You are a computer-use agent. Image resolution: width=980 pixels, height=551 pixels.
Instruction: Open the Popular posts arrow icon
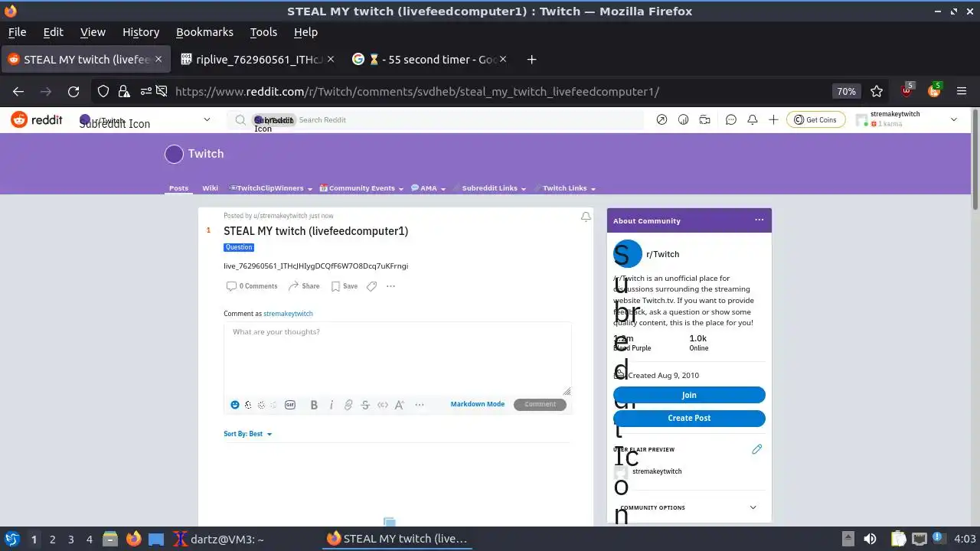pyautogui.click(x=661, y=120)
